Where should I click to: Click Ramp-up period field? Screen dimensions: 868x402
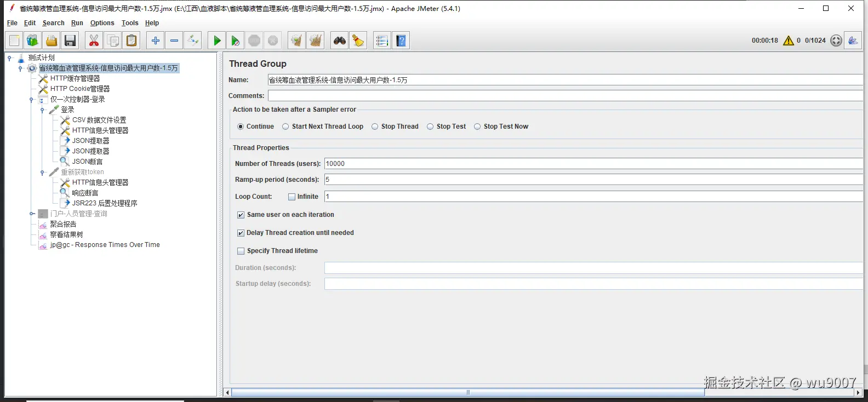[593, 180]
